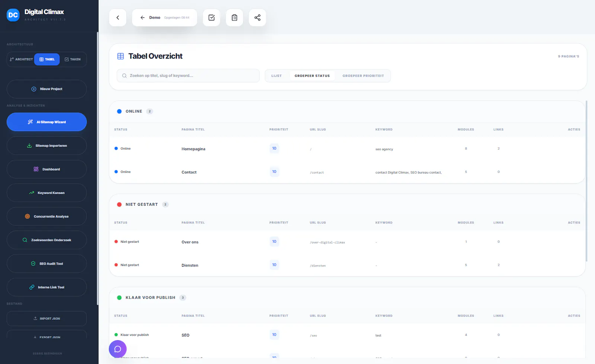Open the Diensten page title
Viewport: 595px width, 364px height.
point(190,265)
